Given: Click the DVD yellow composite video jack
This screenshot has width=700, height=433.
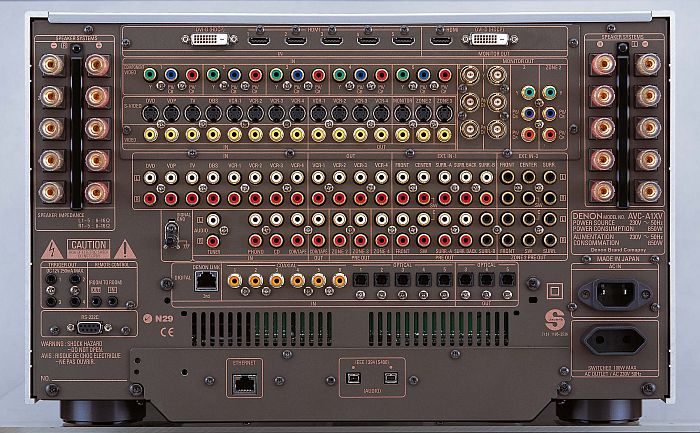Looking at the screenshot, I should click(148, 133).
